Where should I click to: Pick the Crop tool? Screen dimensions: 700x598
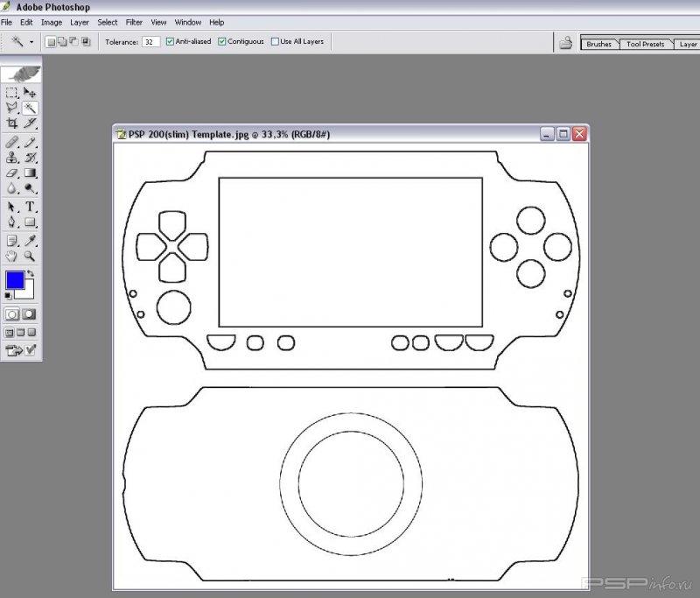11,123
